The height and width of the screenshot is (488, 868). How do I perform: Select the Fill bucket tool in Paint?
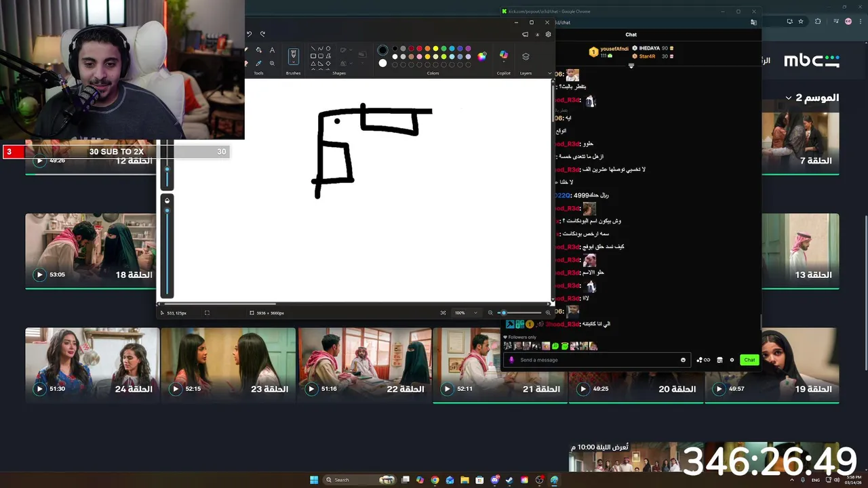[x=258, y=50]
